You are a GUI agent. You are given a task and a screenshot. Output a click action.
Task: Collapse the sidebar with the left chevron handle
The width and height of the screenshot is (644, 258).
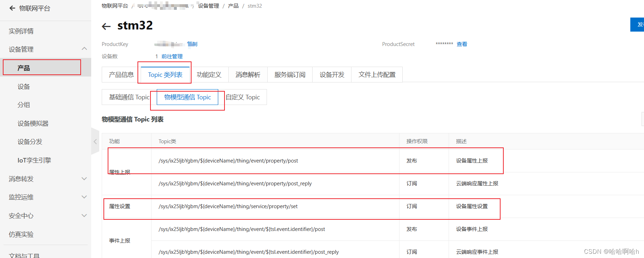[95, 141]
